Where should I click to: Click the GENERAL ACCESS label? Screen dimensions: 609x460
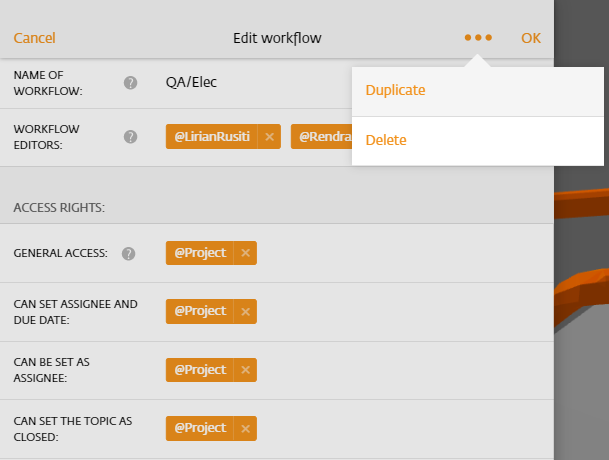61,253
